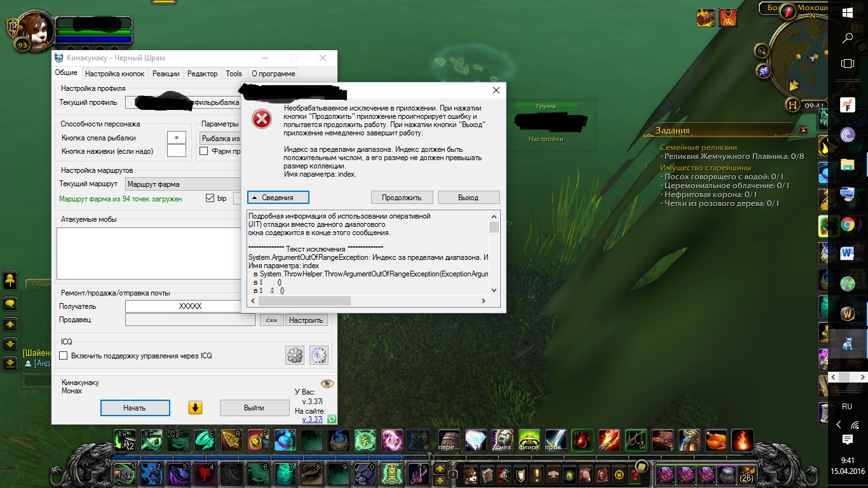Viewport: 868px width, 488px height.
Task: Open the gear settings icon in ICQ section
Action: coord(318,355)
